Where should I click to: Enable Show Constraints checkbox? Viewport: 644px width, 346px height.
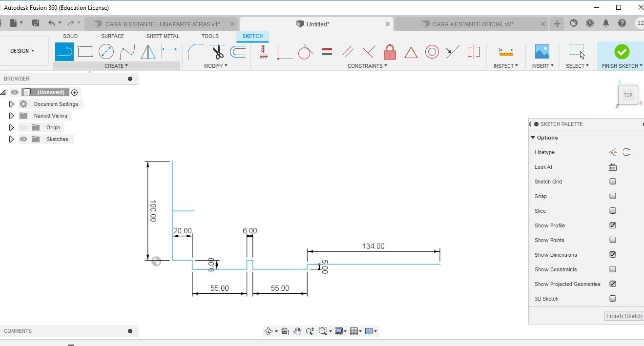click(x=612, y=269)
